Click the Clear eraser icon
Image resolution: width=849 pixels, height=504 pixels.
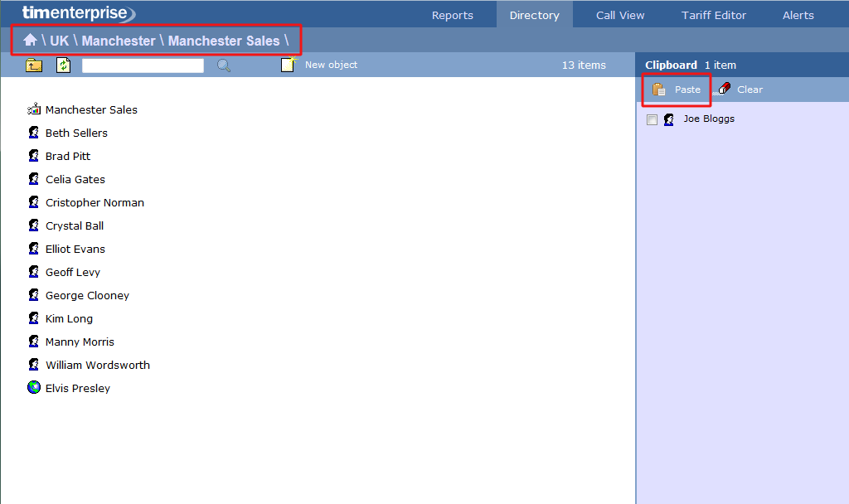coord(723,89)
